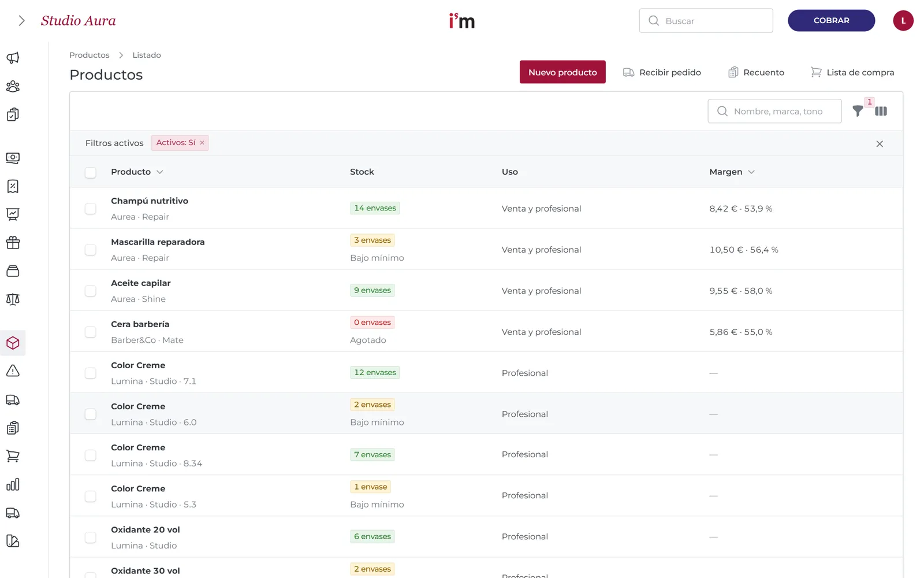The width and height of the screenshot is (924, 578).
Task: Toggle the select-all checkbox in table header
Action: click(91, 172)
